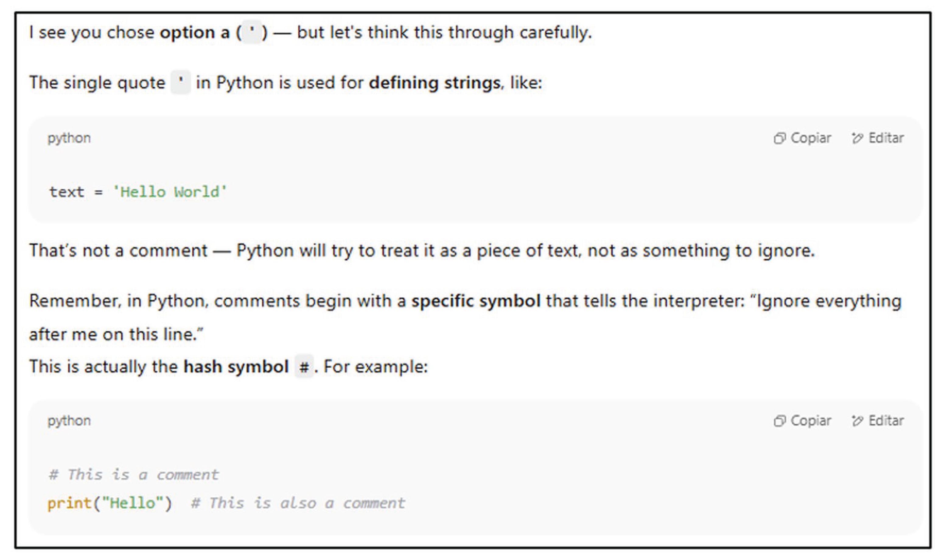
Task: Click the bold "specific symbol" text
Action: click(x=476, y=301)
